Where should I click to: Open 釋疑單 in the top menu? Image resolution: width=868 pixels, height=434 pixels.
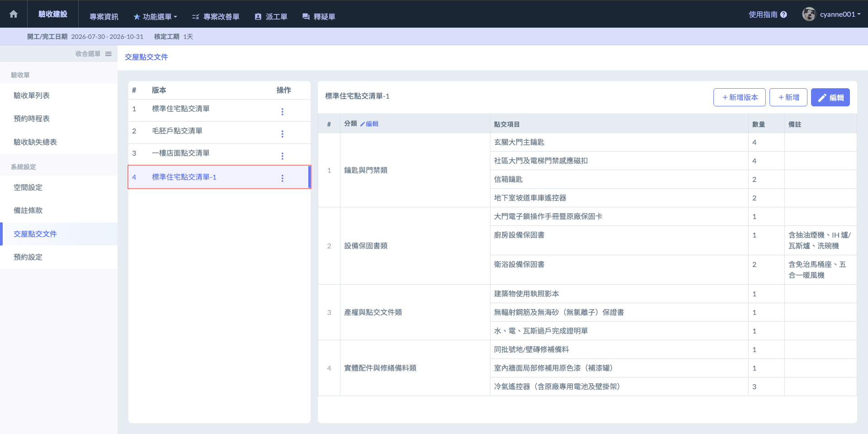tap(319, 17)
